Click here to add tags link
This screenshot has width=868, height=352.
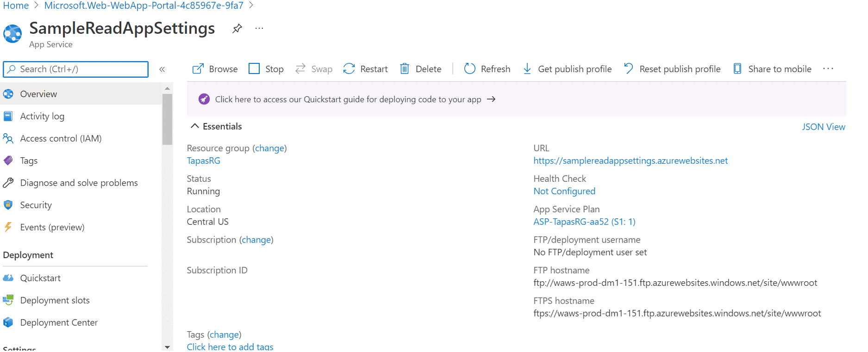pos(230,346)
